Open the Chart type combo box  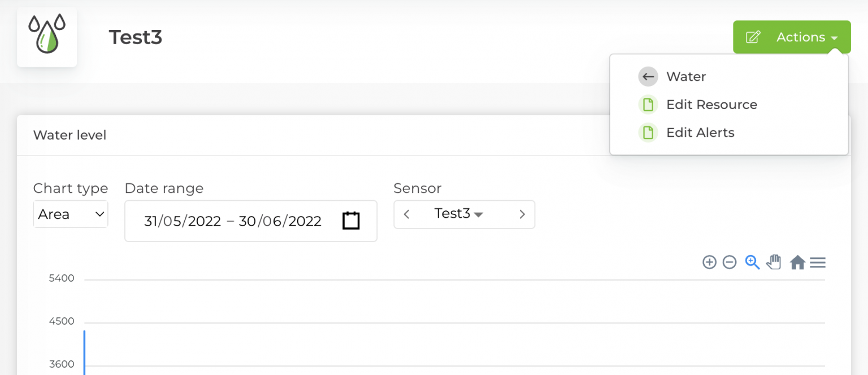point(70,214)
